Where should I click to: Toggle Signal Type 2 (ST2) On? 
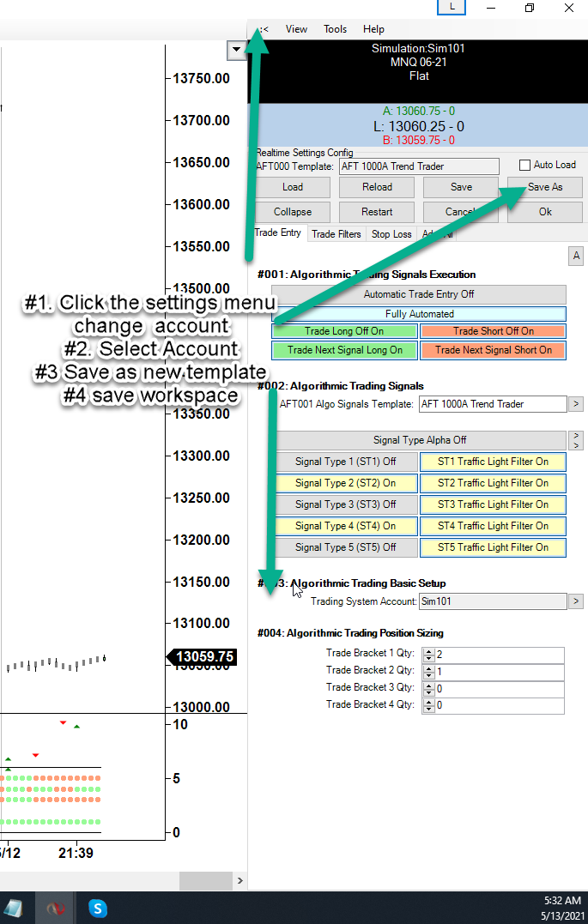coord(345,483)
